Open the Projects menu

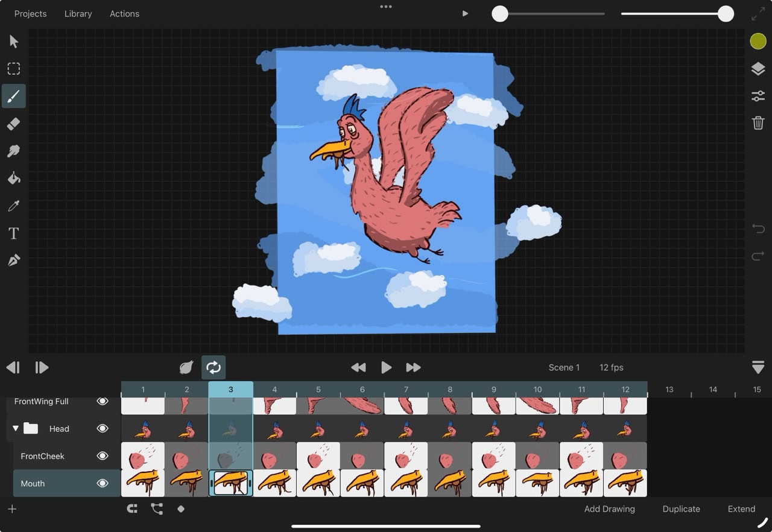tap(30, 13)
